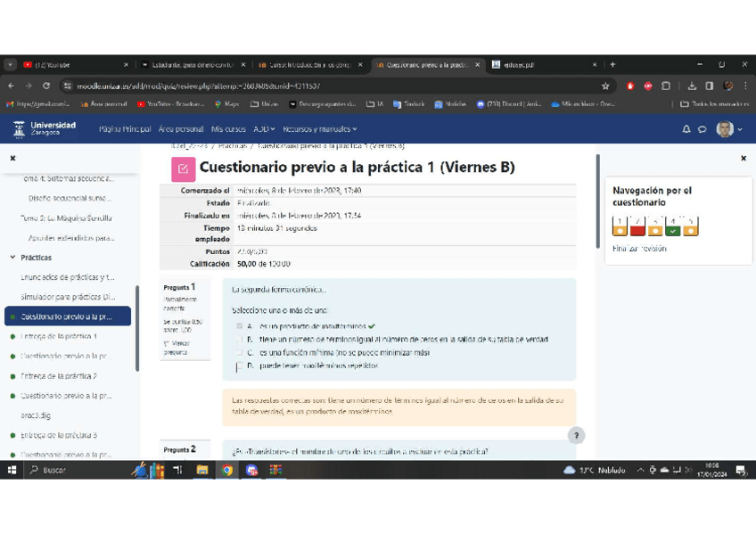Open the Maps bookmark
Screen dimensions: 756x534
click(227, 104)
